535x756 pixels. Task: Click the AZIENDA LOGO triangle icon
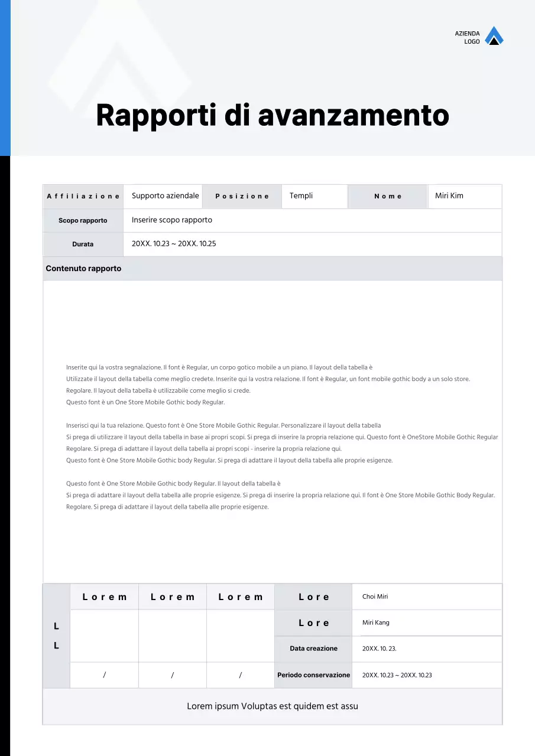tap(494, 36)
